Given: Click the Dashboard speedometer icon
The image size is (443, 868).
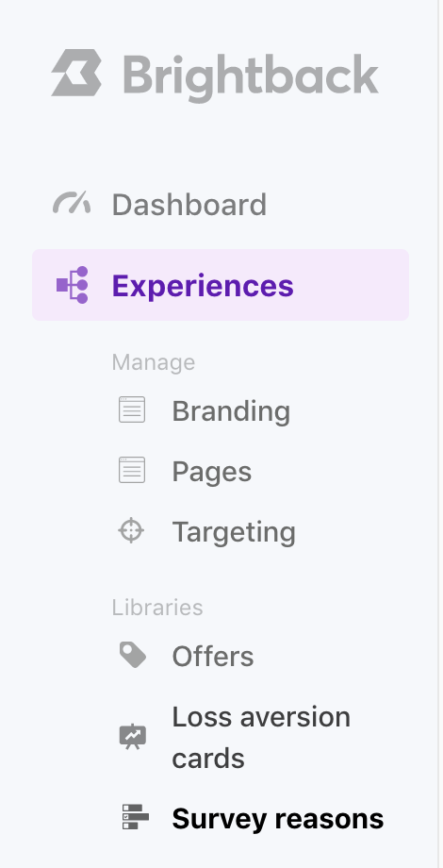Looking at the screenshot, I should click(x=72, y=203).
